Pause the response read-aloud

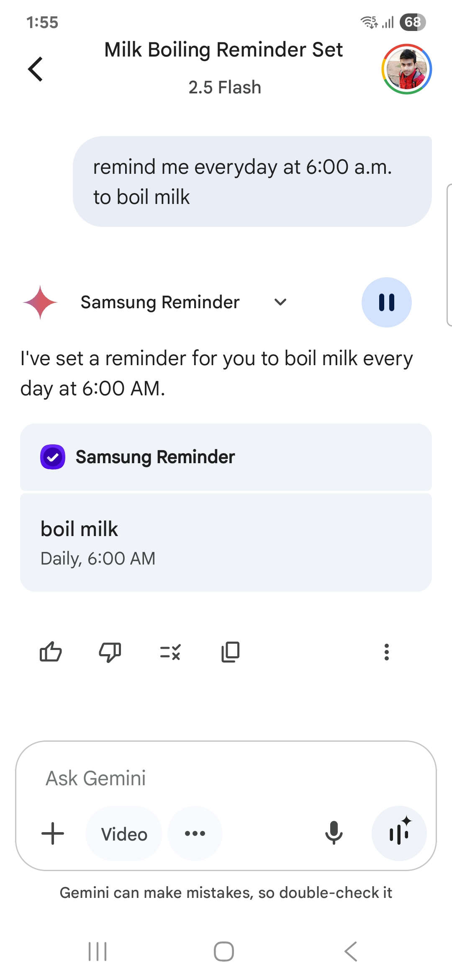point(386,302)
